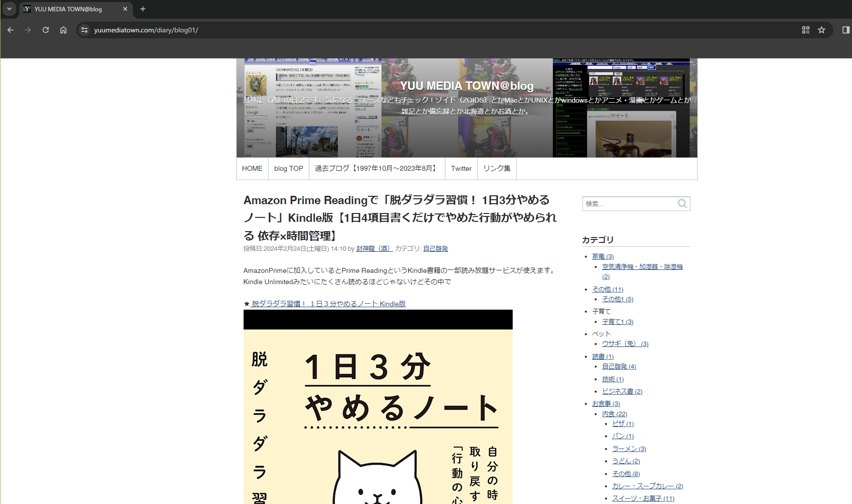Click the やめるノート book cover image
This screenshot has height=504, width=852.
click(378, 407)
